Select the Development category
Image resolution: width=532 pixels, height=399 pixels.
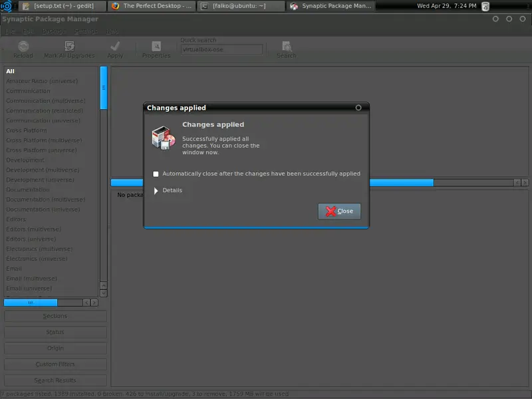click(x=52, y=160)
